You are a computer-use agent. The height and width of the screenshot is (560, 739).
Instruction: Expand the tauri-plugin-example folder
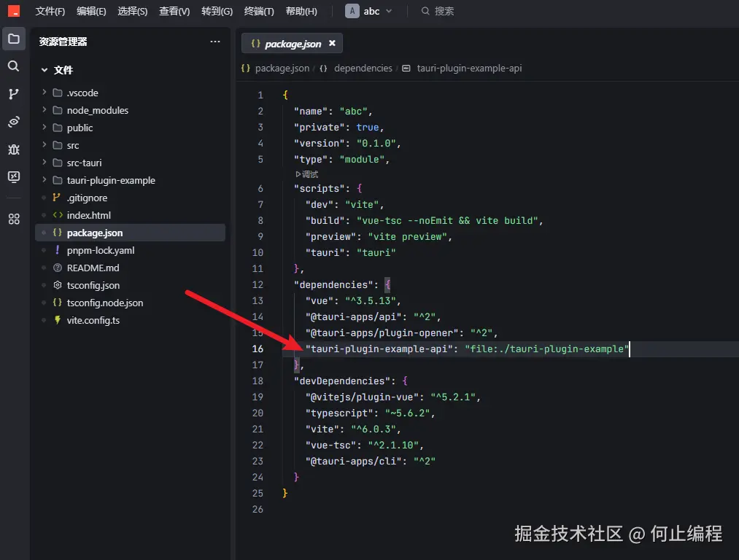pos(45,180)
